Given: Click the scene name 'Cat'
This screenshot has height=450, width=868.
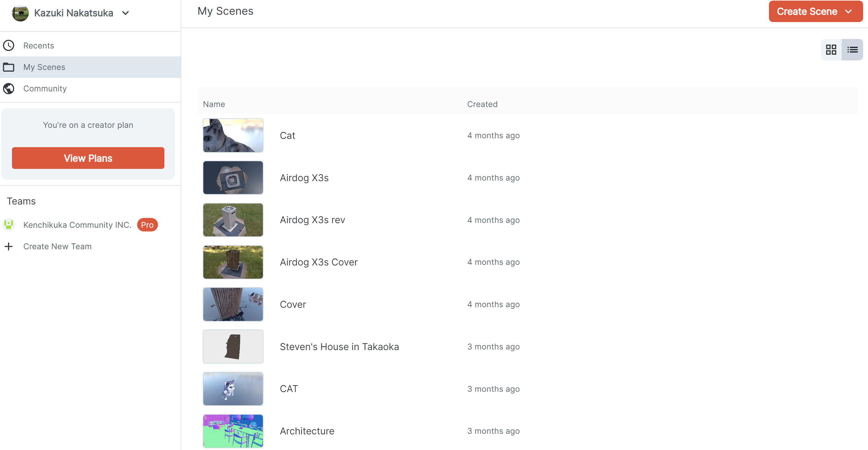Looking at the screenshot, I should coord(287,135).
